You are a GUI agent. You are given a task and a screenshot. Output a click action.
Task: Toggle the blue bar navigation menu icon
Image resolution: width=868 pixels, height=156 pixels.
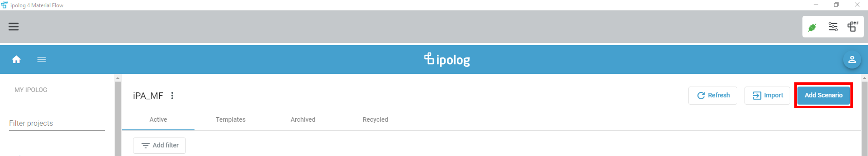tap(41, 60)
